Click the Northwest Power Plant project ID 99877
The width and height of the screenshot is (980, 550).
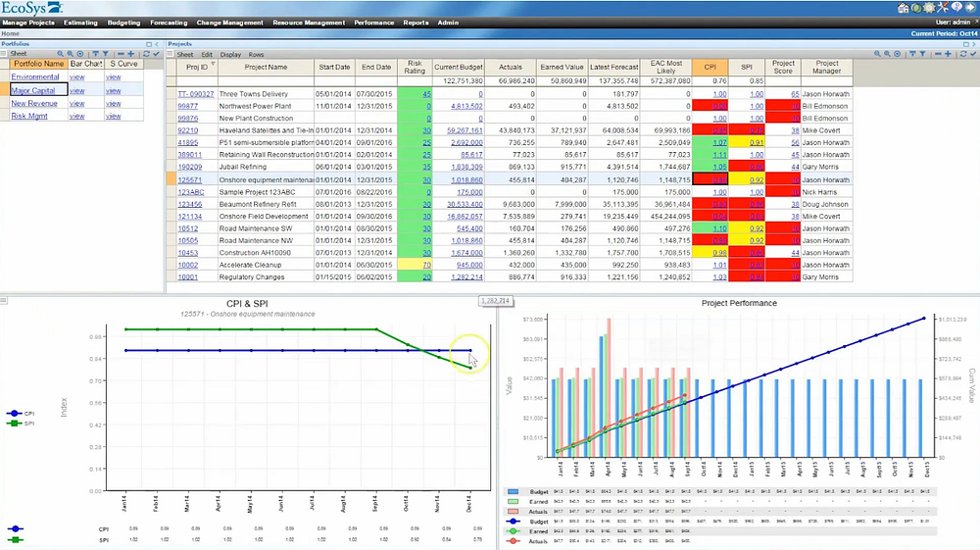[187, 105]
